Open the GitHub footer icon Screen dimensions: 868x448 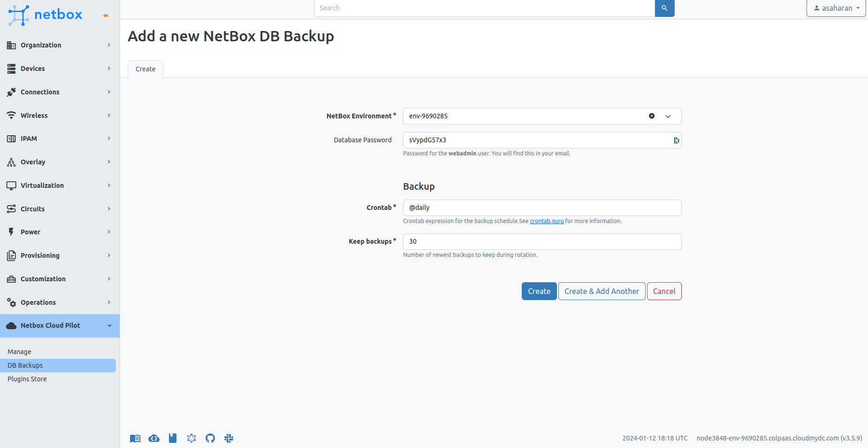[x=210, y=438]
